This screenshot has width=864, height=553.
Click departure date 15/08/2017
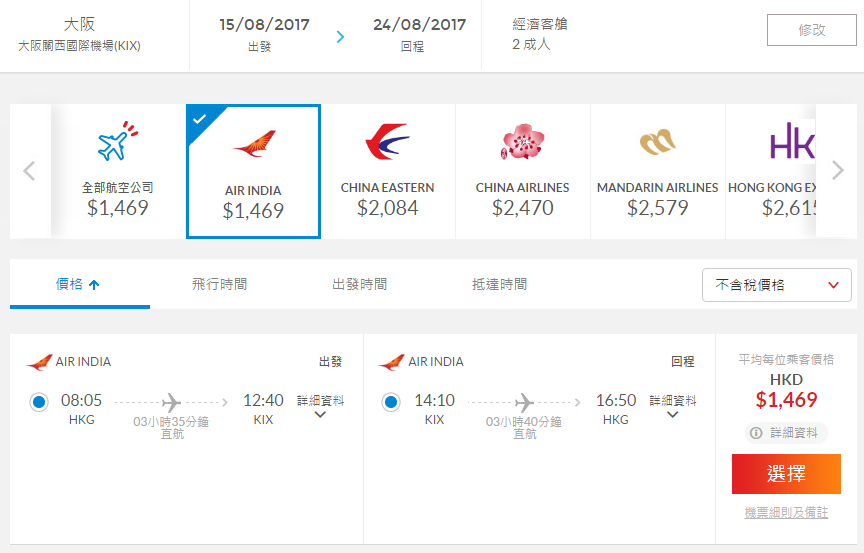click(x=264, y=25)
